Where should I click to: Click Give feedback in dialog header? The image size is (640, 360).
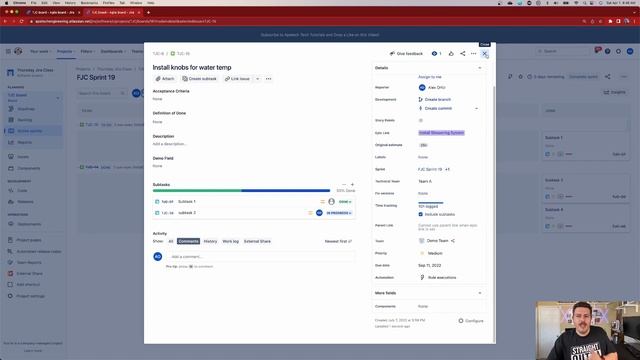coord(406,53)
